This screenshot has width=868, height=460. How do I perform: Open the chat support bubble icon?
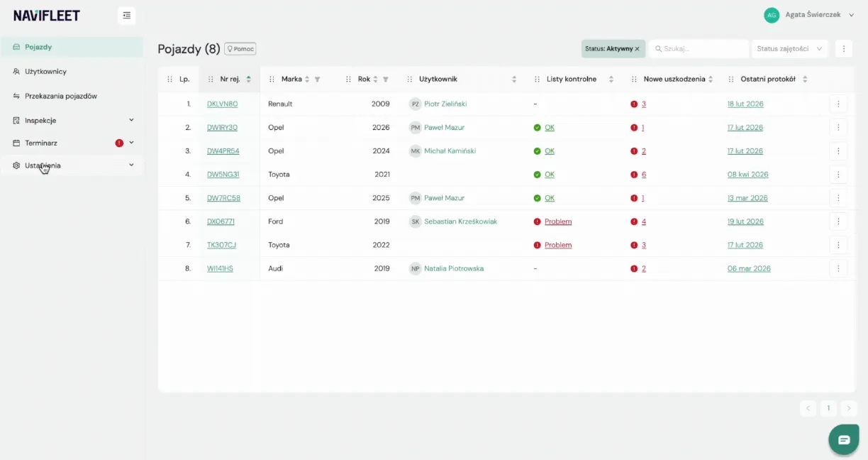pos(844,439)
